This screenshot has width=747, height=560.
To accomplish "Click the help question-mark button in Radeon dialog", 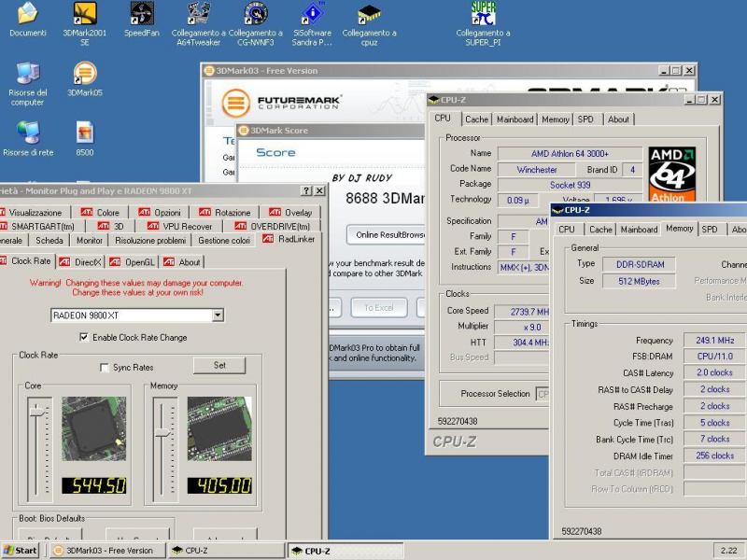I will point(307,190).
